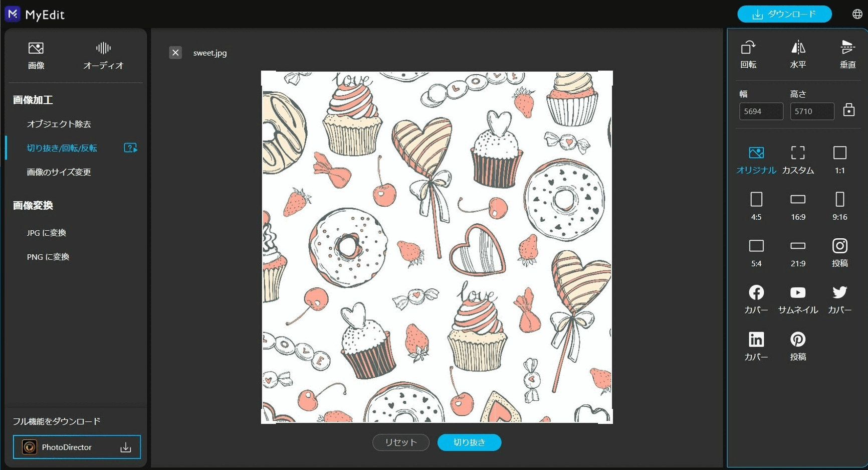Click the ダウンロード button

pos(784,14)
